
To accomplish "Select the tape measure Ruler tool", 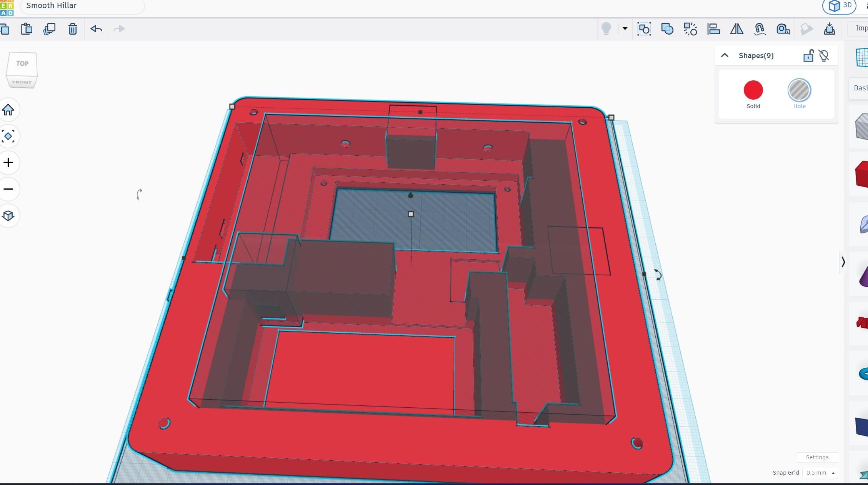I will tap(783, 29).
